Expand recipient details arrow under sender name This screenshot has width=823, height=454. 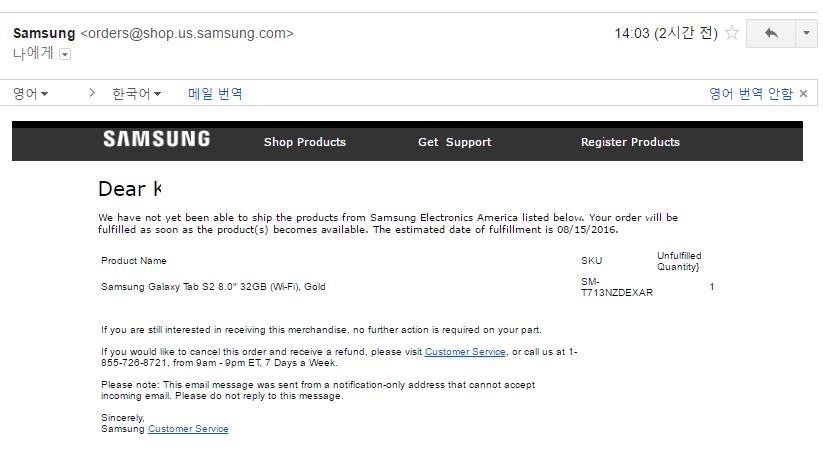click(x=66, y=54)
